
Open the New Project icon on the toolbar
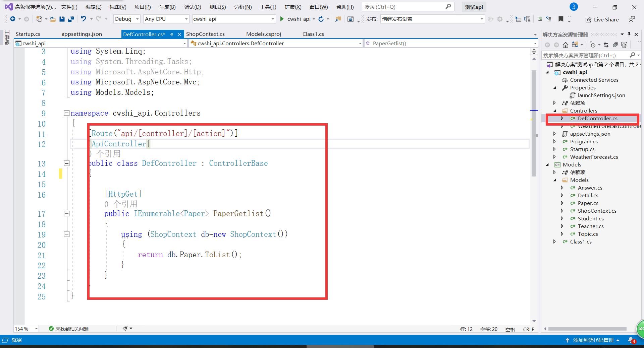pos(39,19)
